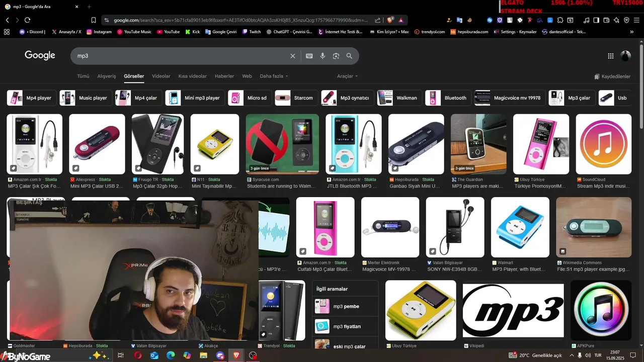644x362 pixels.
Task: Click the share icon in the address bar
Action: click(x=378, y=20)
